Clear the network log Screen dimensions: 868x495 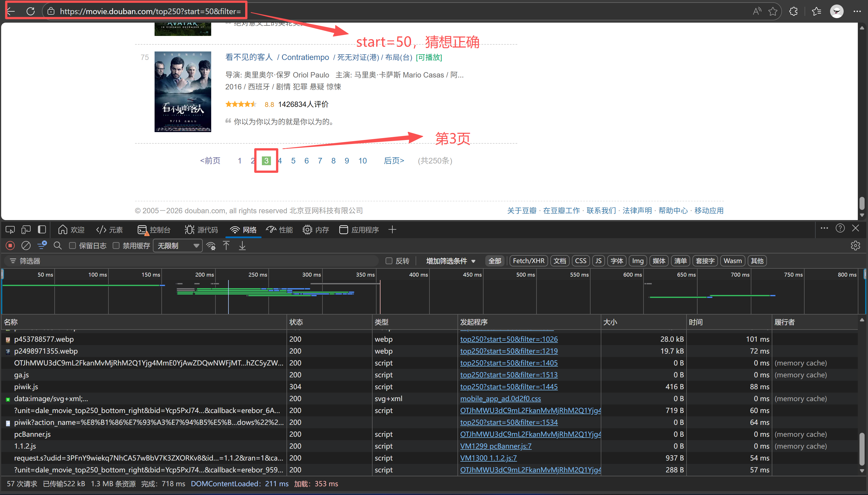click(x=26, y=246)
